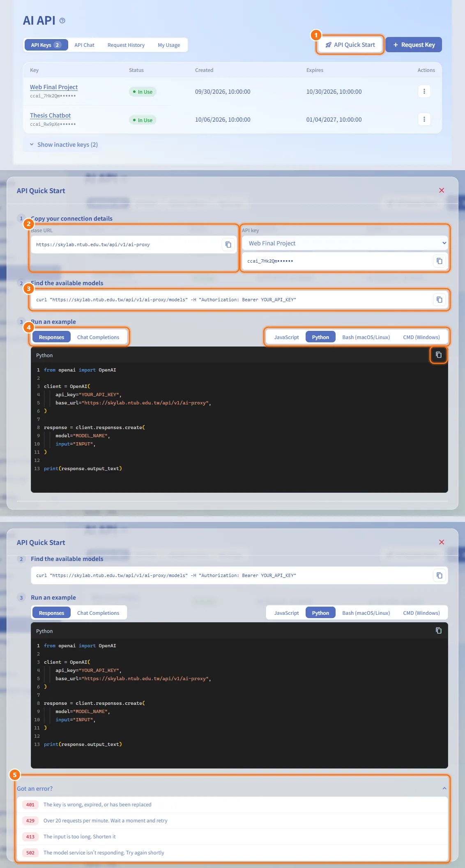The width and height of the screenshot is (465, 868).
Task: Open actions menu for Thesis Chatbot
Action: click(424, 119)
